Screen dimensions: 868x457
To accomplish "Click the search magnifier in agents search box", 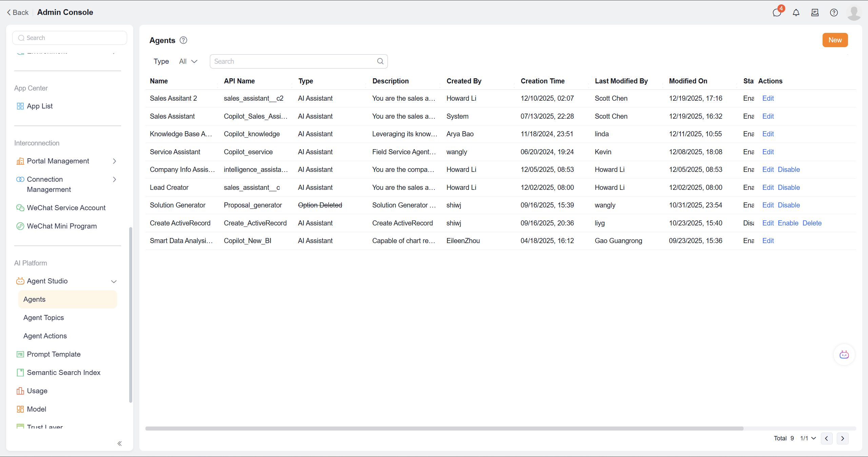I will pos(380,61).
